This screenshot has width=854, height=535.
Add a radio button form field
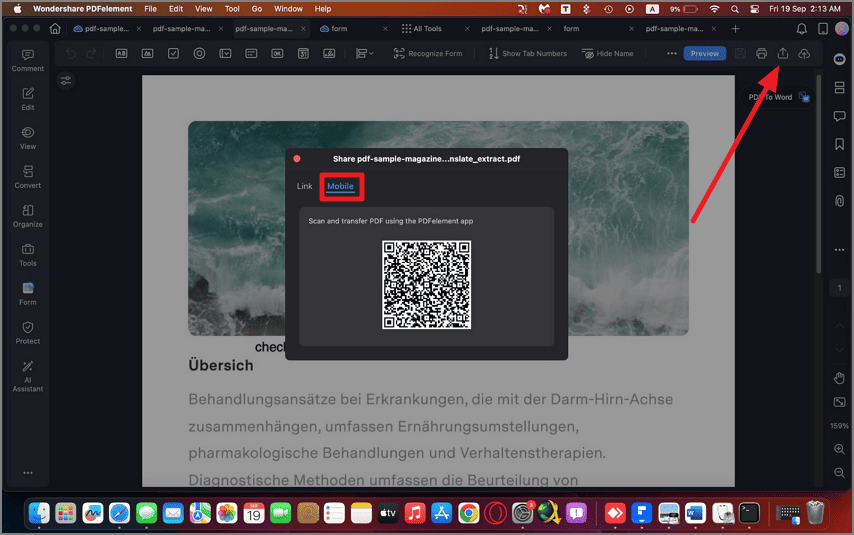coord(199,53)
